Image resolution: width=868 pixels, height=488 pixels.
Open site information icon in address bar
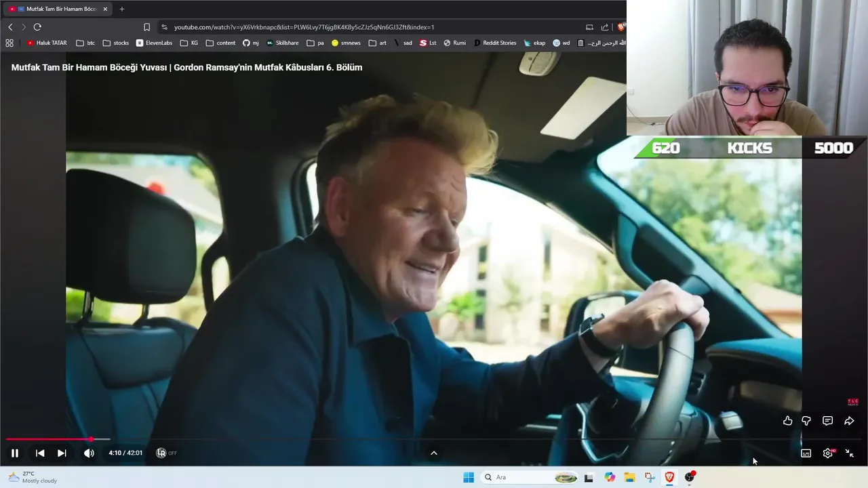[164, 27]
